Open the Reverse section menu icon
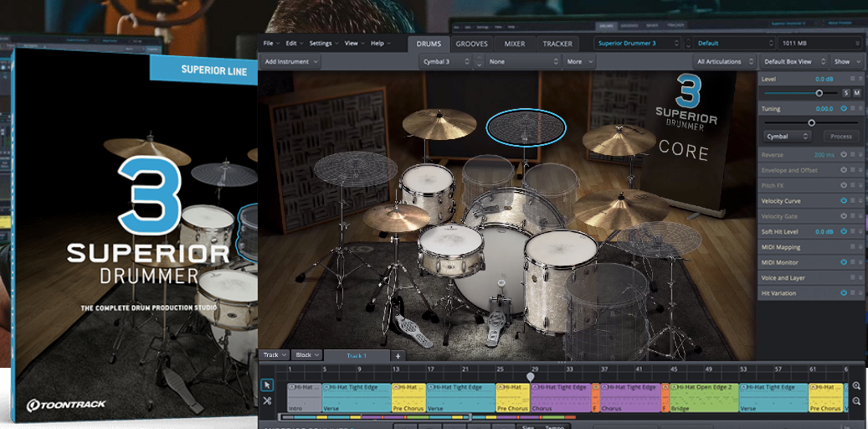The height and width of the screenshot is (429, 868). click(852, 155)
